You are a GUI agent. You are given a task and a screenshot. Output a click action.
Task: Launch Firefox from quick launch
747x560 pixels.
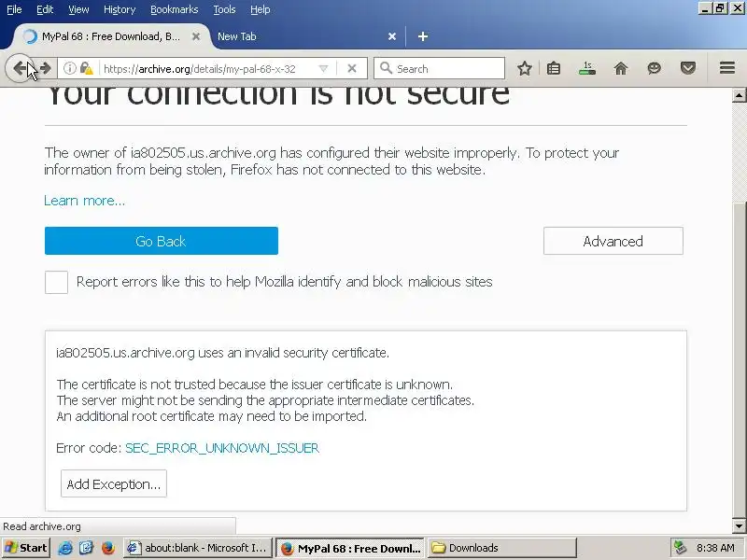pyautogui.click(x=107, y=548)
